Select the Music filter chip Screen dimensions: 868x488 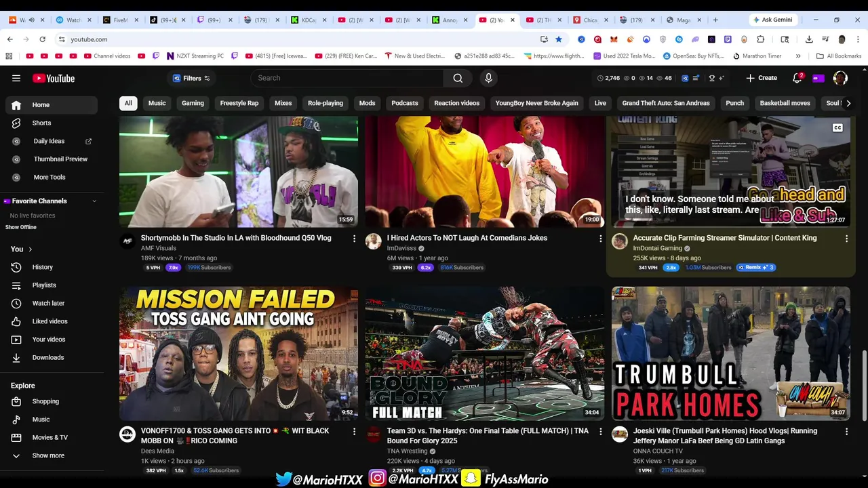(157, 103)
